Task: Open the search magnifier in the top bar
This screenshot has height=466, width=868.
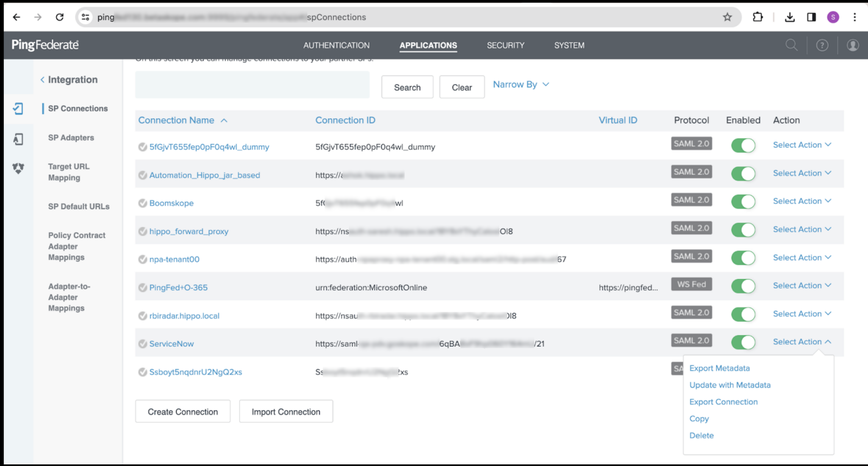Action: (x=791, y=45)
